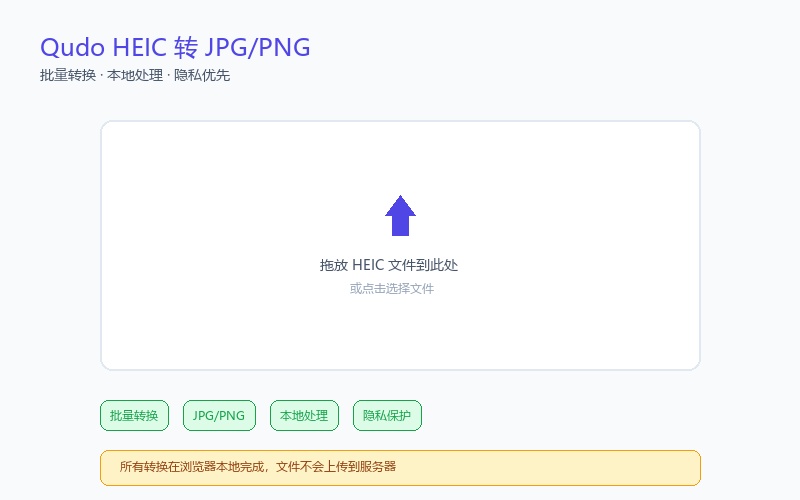The height and width of the screenshot is (500, 800).
Task: Click the text 拖放 HEIC 文件到此处
Action: point(389,265)
